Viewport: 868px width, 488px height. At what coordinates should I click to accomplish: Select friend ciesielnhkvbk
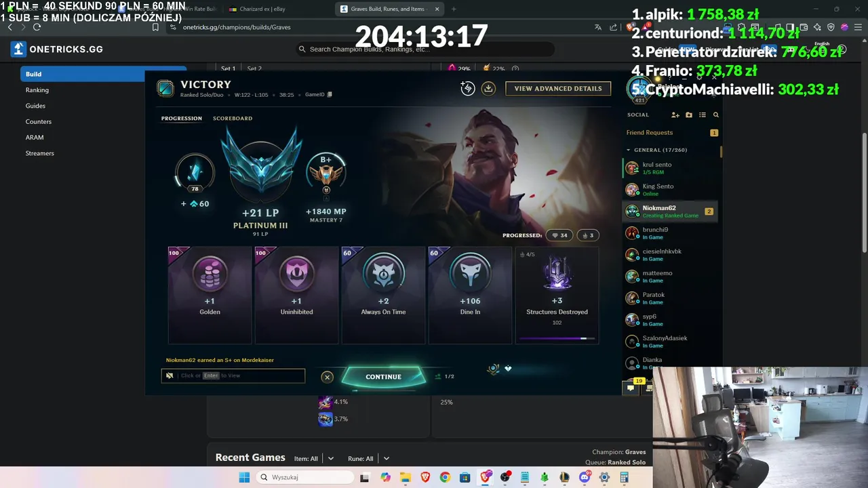coord(671,255)
